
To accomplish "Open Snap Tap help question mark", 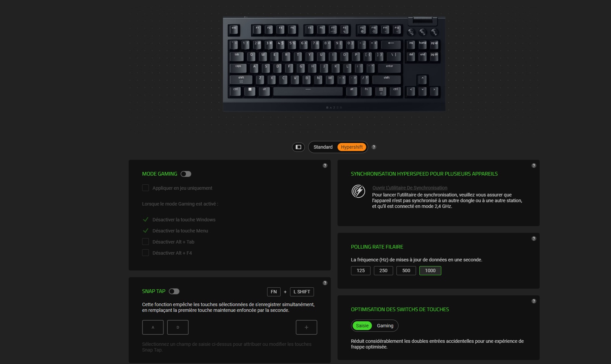I will 325,283.
